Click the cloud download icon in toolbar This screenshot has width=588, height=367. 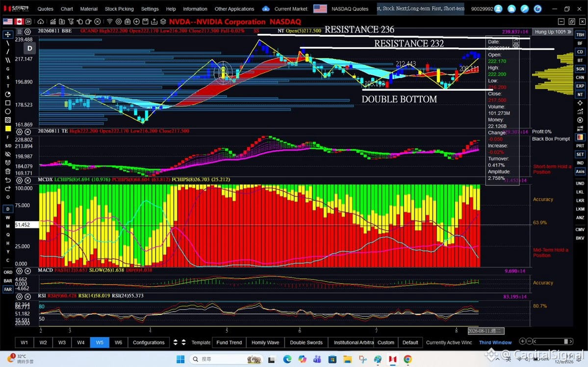pyautogui.click(x=41, y=22)
